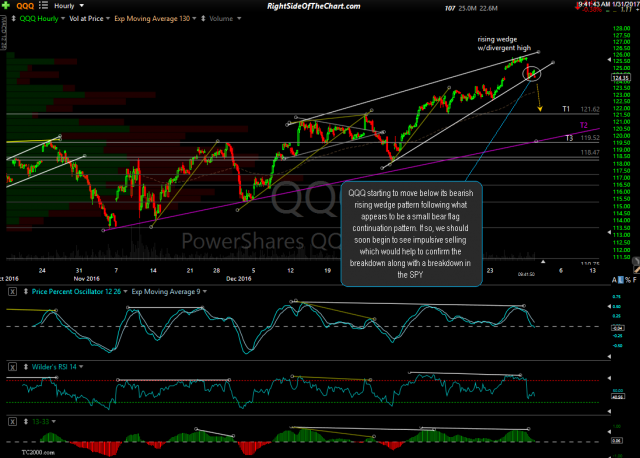The height and width of the screenshot is (458, 640).
Task: Click the -0.38% change readout
Action: (592, 9)
